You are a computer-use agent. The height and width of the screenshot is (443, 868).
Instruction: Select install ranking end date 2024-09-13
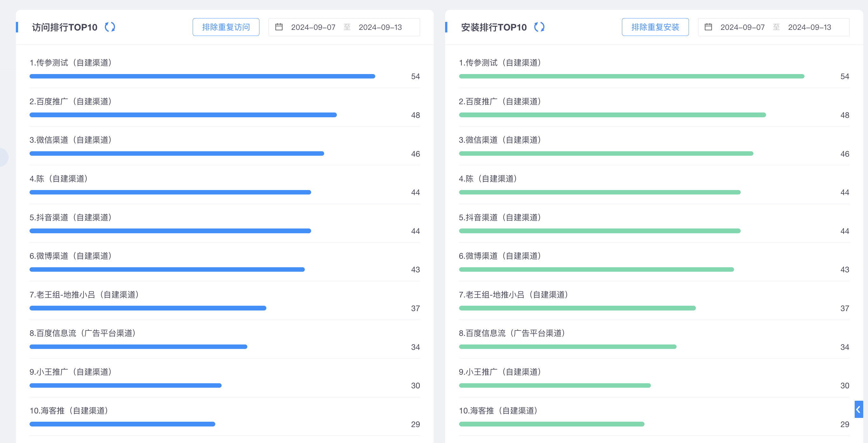click(x=809, y=27)
